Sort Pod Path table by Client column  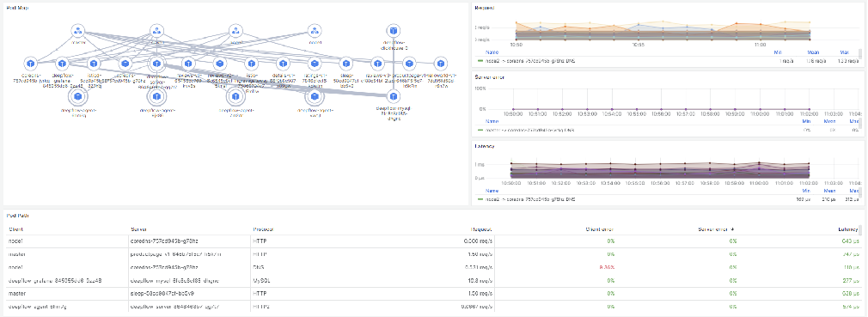pyautogui.click(x=15, y=229)
